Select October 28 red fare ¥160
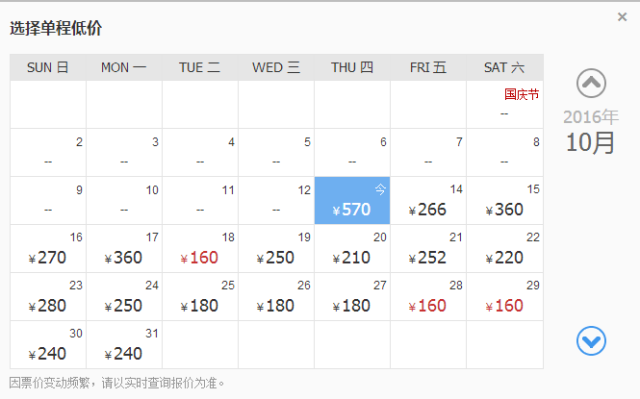The width and height of the screenshot is (640, 399). tap(428, 297)
